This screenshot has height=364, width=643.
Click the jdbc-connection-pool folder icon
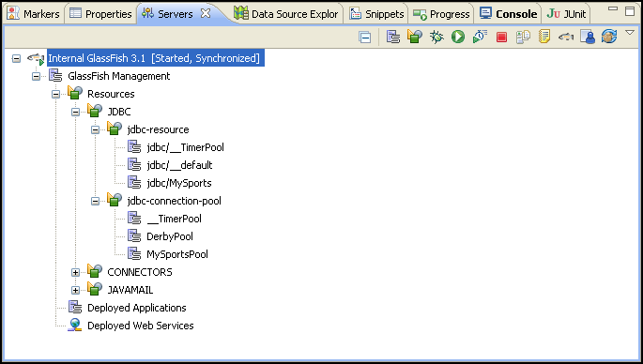tap(115, 200)
